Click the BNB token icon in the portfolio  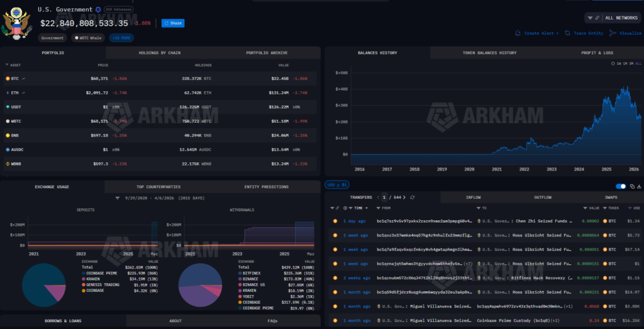click(x=8, y=135)
